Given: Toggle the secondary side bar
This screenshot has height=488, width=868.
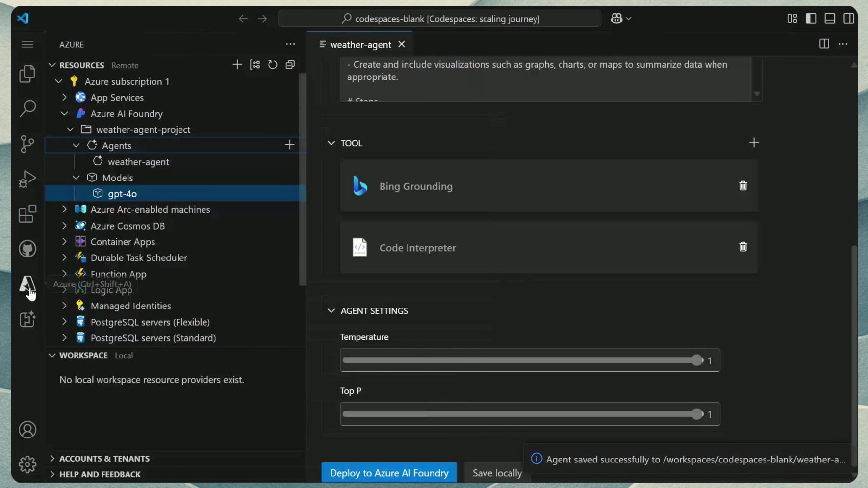Looking at the screenshot, I should [x=849, y=19].
